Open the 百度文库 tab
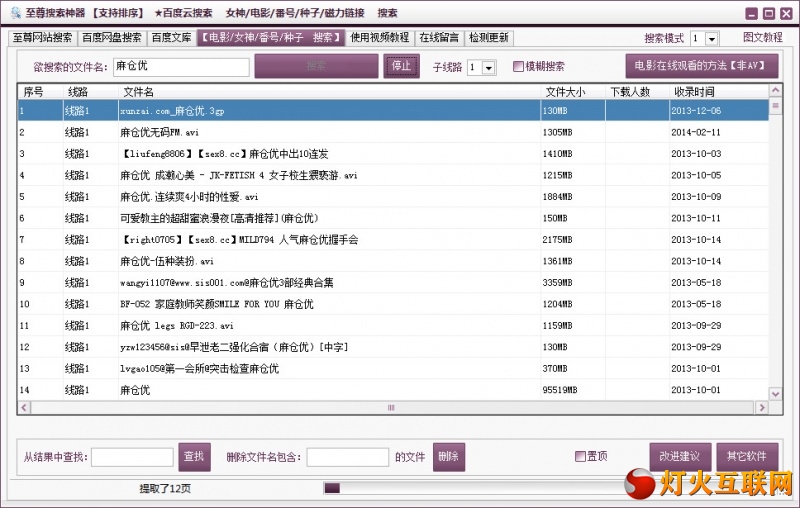The width and height of the screenshot is (800, 508). 171,38
